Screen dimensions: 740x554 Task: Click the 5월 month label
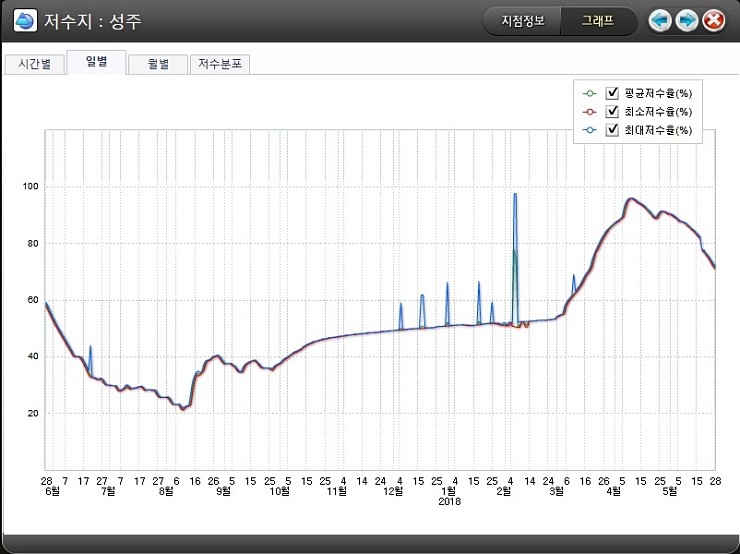point(670,491)
